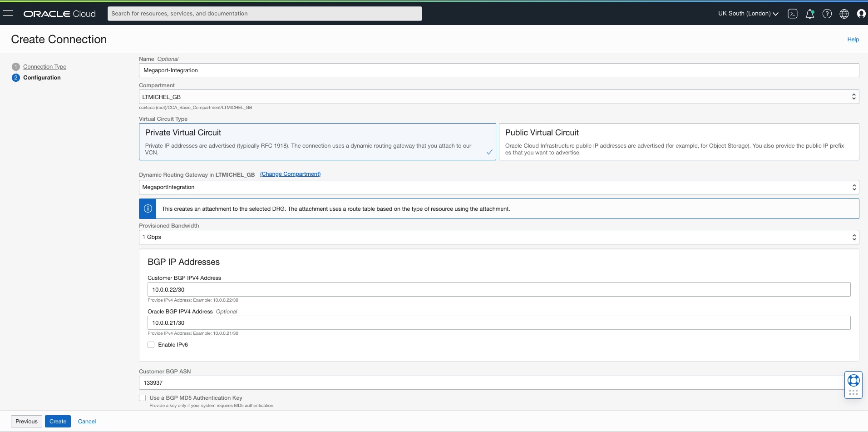Click the Create button
The image size is (868, 432).
[58, 421]
